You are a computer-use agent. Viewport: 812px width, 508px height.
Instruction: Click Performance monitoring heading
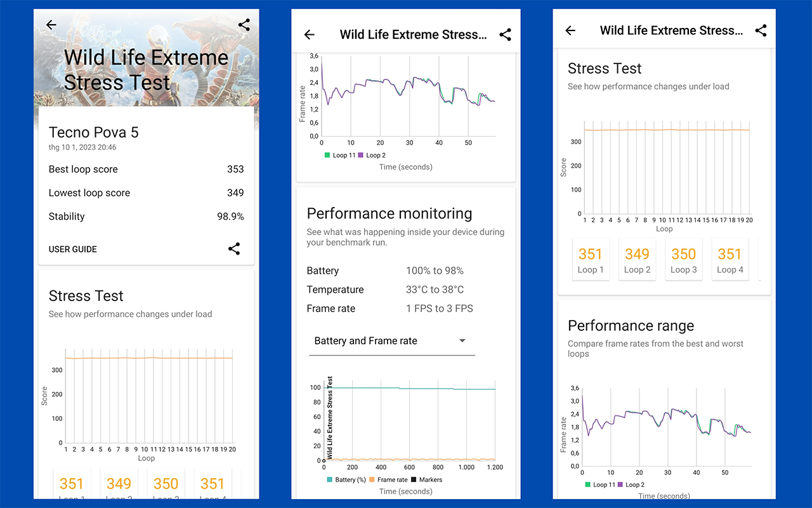click(x=390, y=213)
